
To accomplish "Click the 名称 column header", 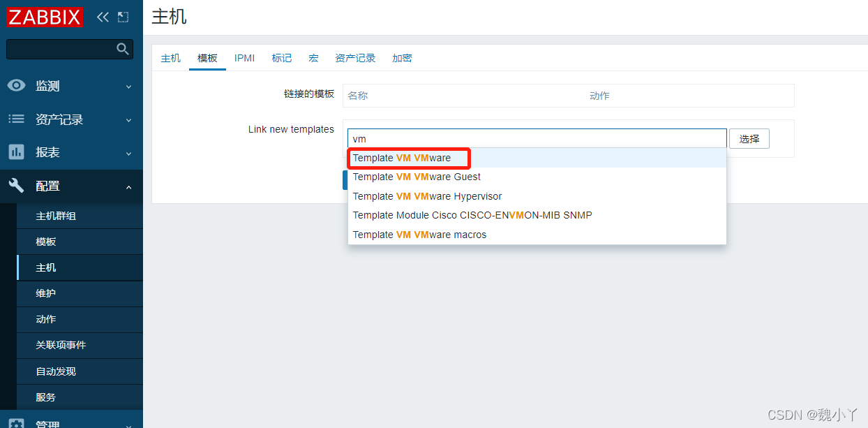I will click(358, 96).
